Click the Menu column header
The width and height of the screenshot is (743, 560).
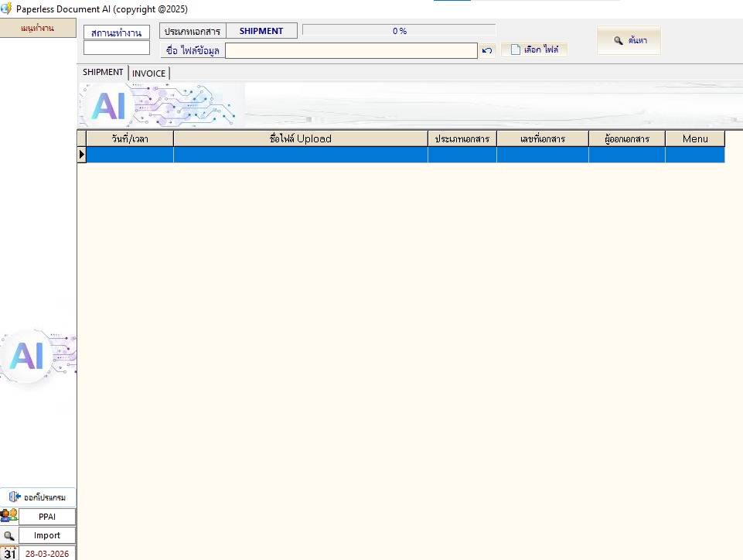coord(694,138)
